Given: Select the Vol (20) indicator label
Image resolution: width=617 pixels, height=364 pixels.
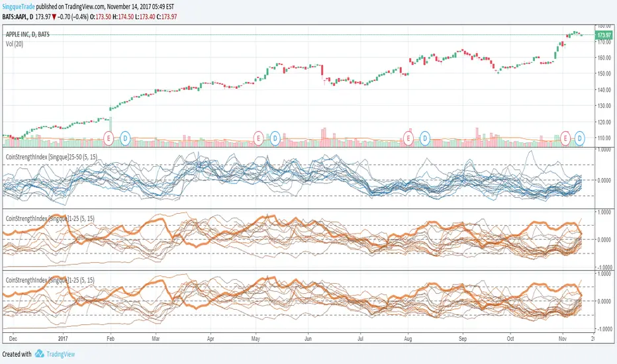Looking at the screenshot, I should pos(15,44).
